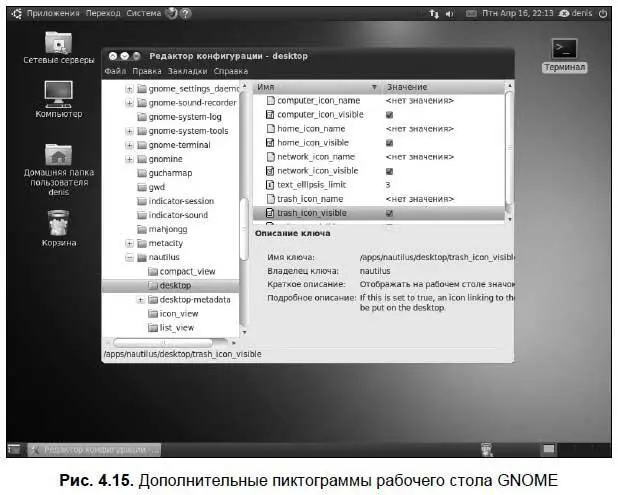618x495 pixels.
Task: Click the indicator-session folder icon
Action: (142, 201)
